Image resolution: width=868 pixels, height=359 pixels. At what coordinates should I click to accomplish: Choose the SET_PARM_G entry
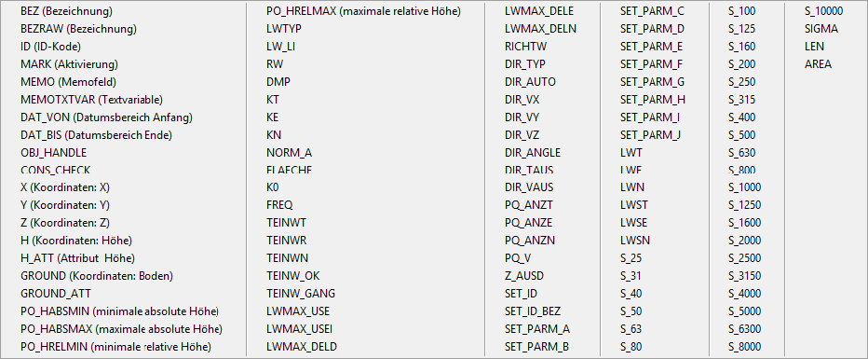pos(652,82)
